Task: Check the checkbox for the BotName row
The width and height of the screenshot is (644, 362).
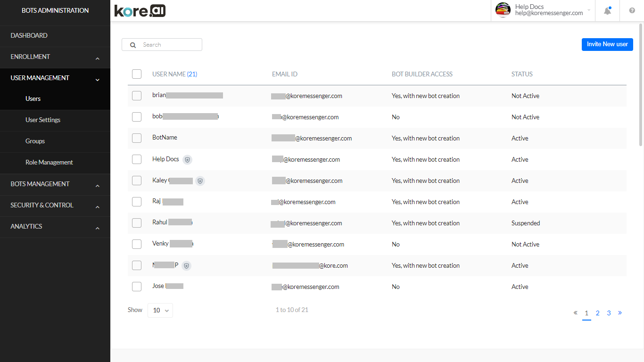Action: click(136, 138)
